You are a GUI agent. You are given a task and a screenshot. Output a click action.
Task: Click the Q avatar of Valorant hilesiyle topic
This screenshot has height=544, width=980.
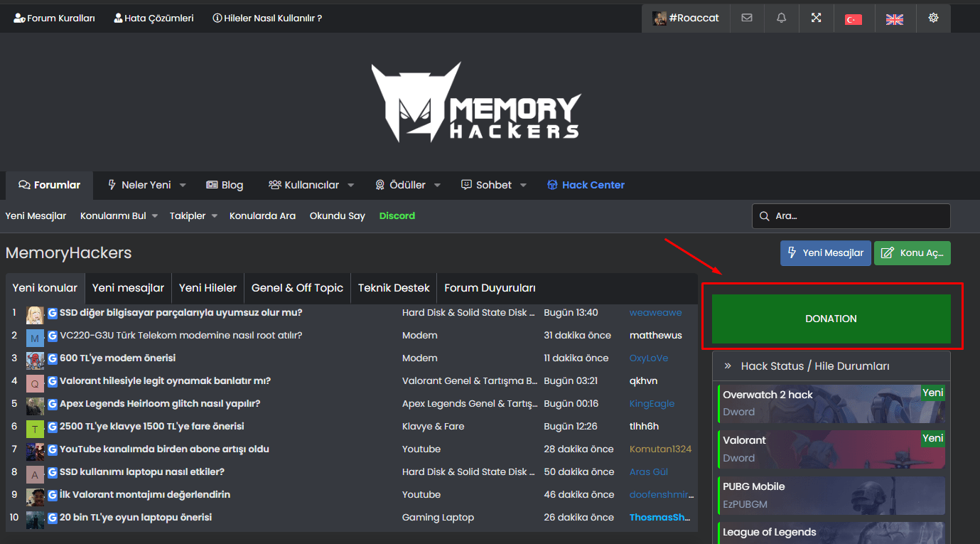click(35, 383)
